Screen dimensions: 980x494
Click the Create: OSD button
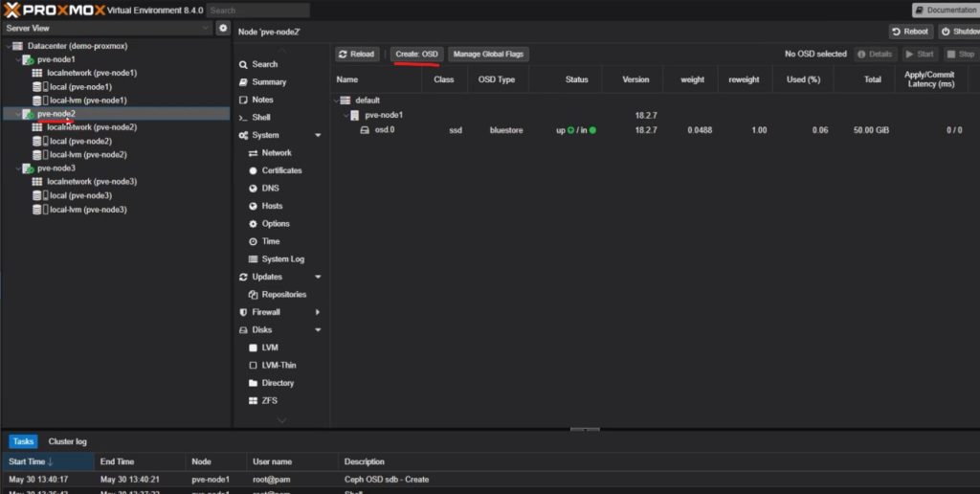(417, 55)
